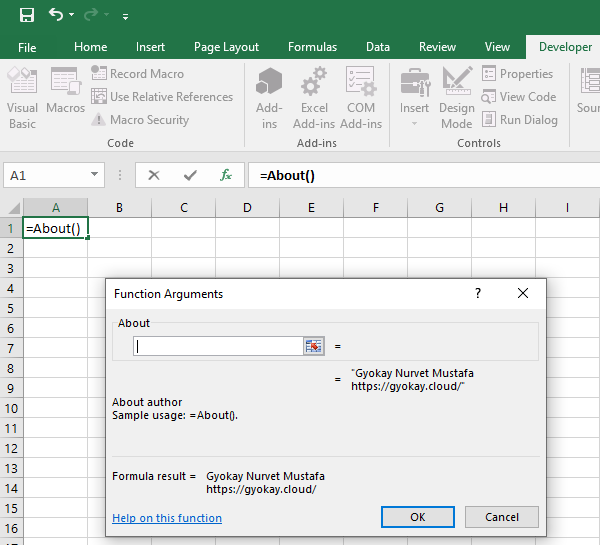Click the Save icon in title bar
The width and height of the screenshot is (600, 545).
(x=26, y=15)
